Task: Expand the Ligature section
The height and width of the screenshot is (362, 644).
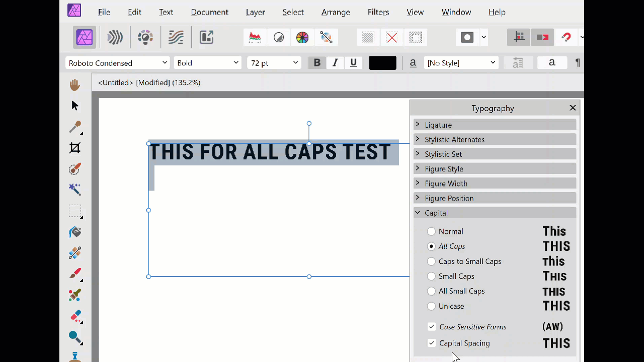Action: pyautogui.click(x=418, y=125)
